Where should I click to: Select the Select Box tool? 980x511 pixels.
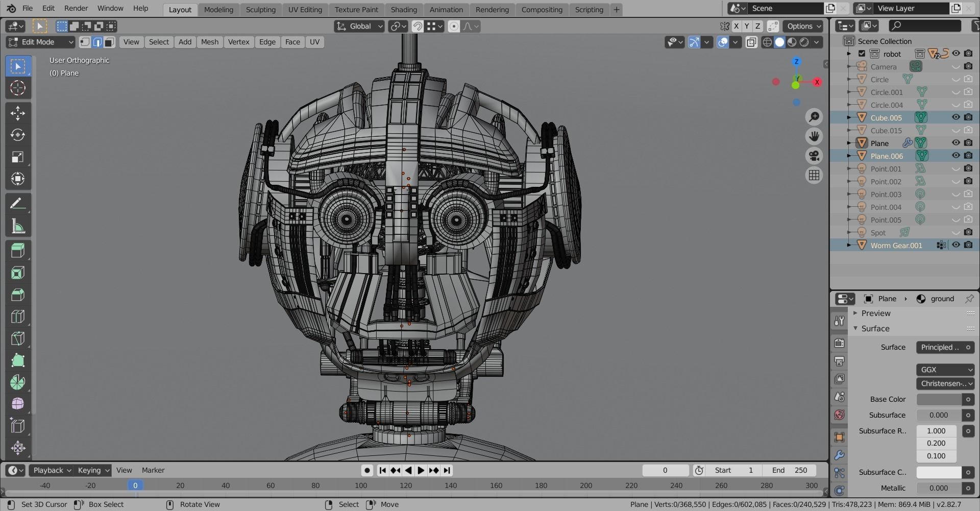(18, 66)
